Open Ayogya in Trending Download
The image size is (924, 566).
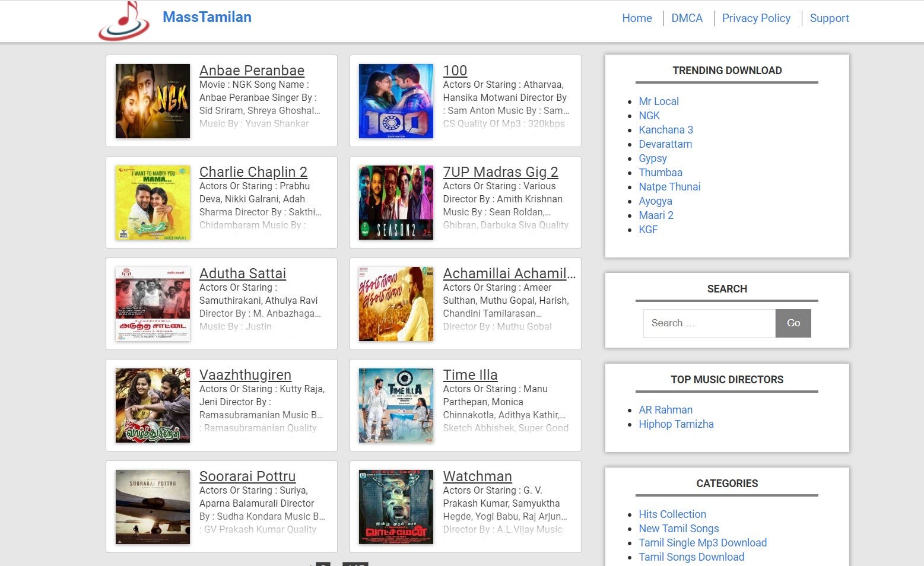(x=655, y=201)
